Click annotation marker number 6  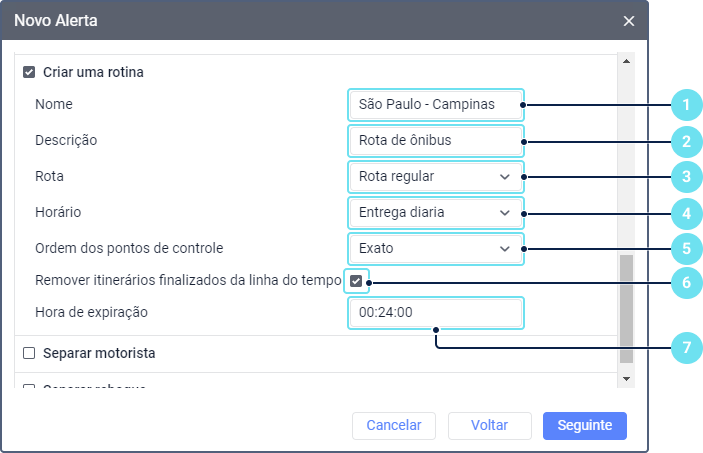685,283
